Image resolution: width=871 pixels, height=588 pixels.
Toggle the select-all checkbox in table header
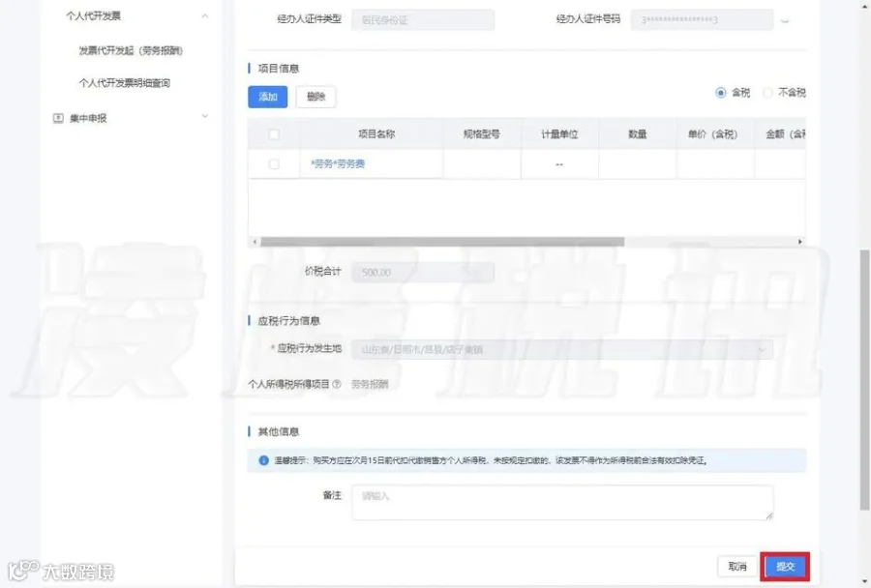[x=274, y=134]
